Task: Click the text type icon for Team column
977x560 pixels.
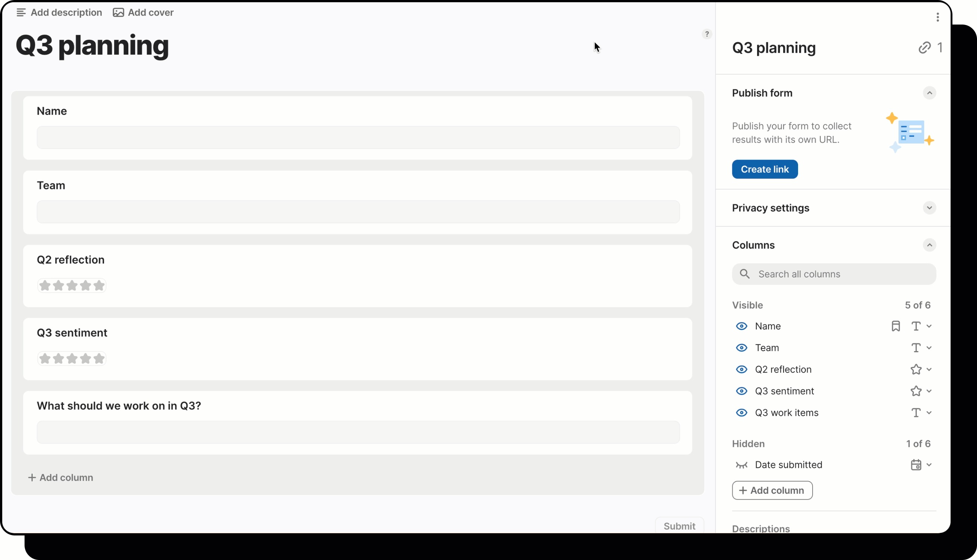Action: point(916,348)
